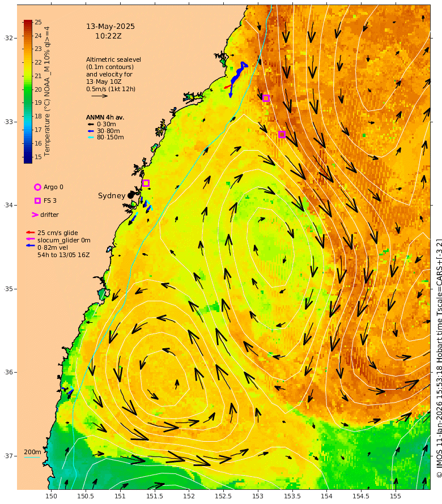The width and height of the screenshot is (442, 504).
Task: Click the blue 30-80m ANMN arrow icon
Action: pyautogui.click(x=91, y=131)
